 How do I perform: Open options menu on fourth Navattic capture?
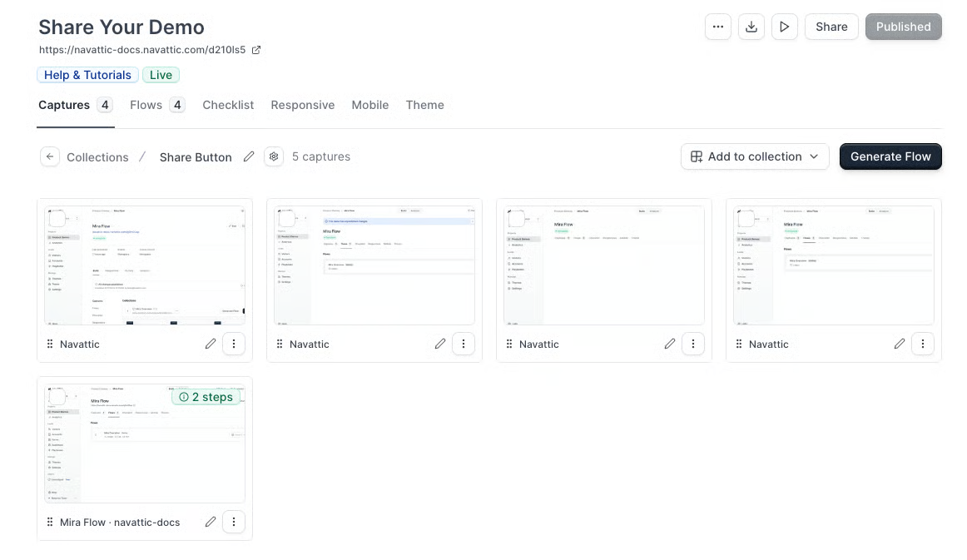pyautogui.click(x=923, y=344)
